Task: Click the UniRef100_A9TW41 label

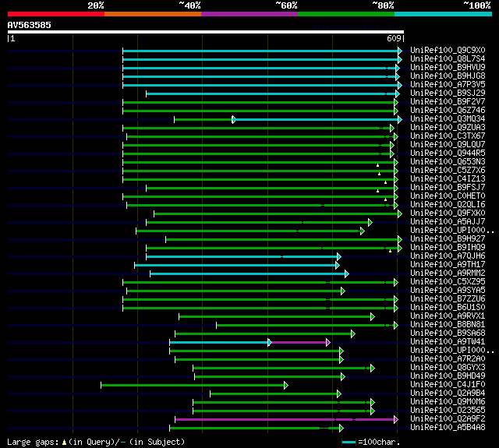Action: 448,342
